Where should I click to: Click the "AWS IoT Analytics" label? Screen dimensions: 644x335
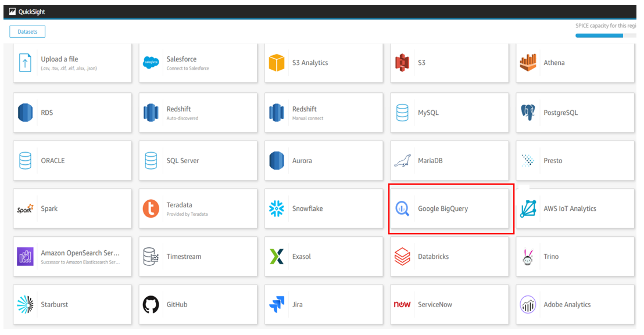pyautogui.click(x=570, y=208)
